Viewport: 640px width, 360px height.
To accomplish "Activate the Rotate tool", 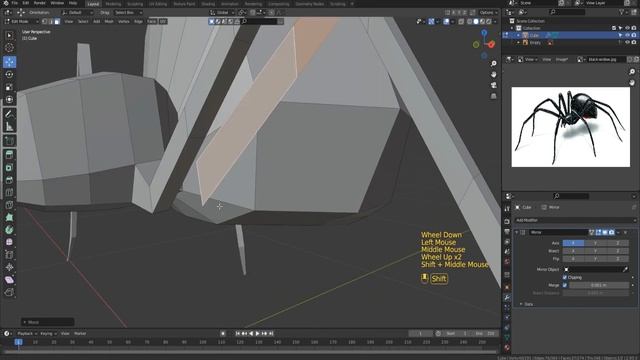I will pos(9,75).
